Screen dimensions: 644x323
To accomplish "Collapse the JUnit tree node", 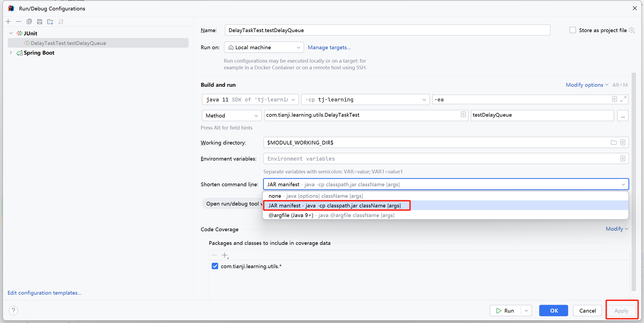I will [11, 33].
